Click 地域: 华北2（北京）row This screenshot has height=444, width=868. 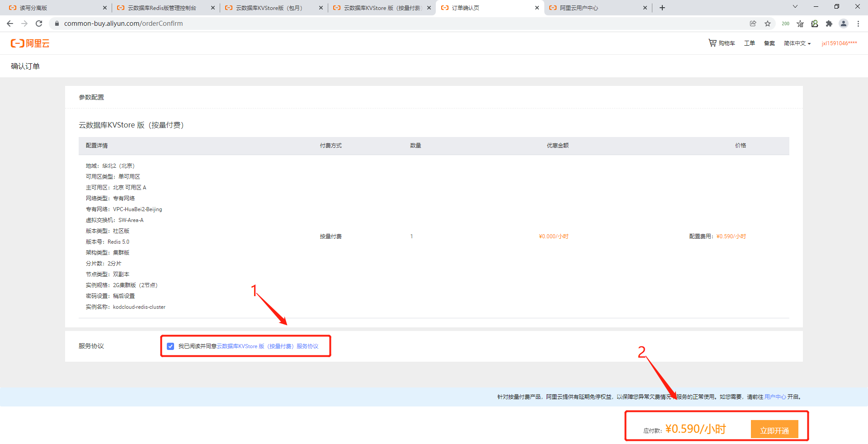(x=110, y=166)
